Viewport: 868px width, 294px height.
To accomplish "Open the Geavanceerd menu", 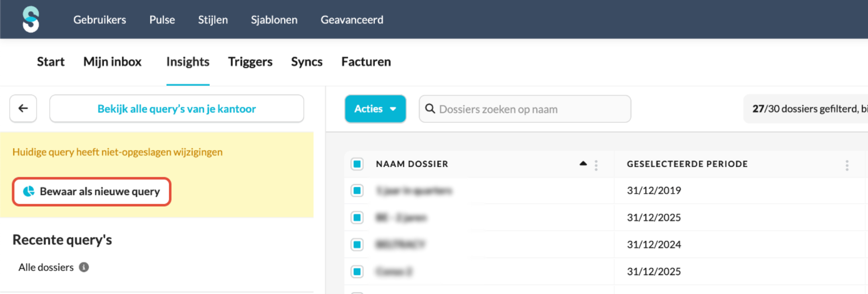I will [352, 20].
